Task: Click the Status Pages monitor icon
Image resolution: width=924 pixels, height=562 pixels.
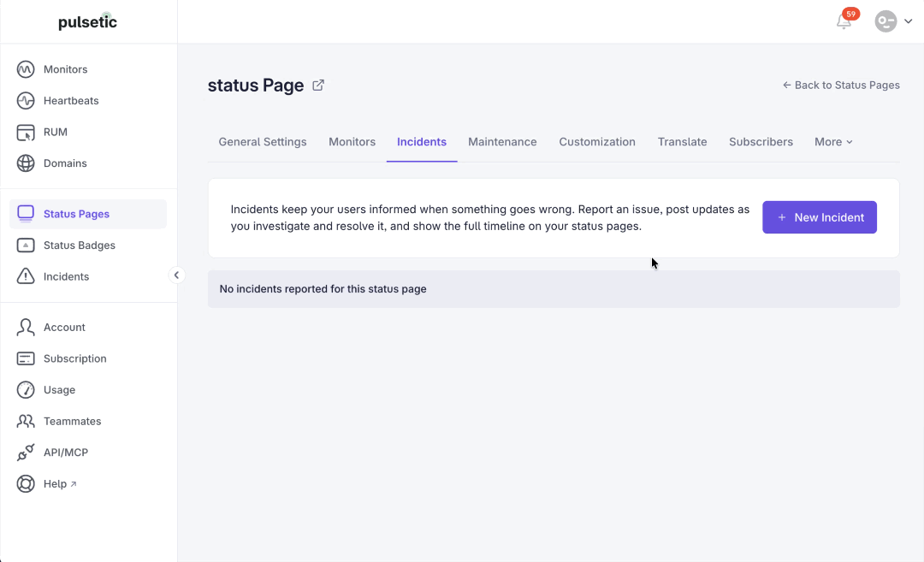Action: (x=26, y=214)
